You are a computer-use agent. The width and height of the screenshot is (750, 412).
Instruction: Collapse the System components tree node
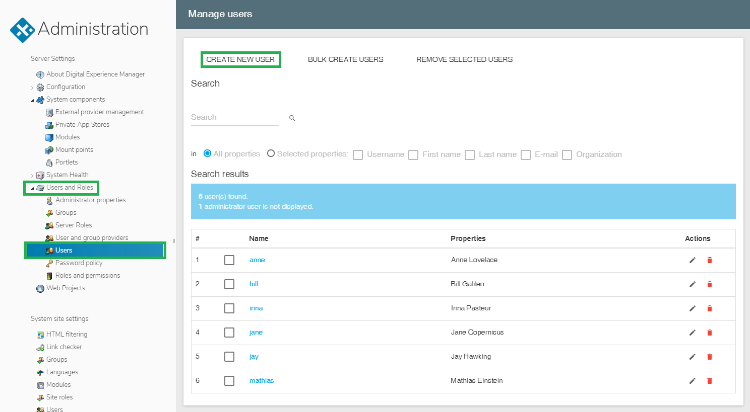pyautogui.click(x=32, y=100)
